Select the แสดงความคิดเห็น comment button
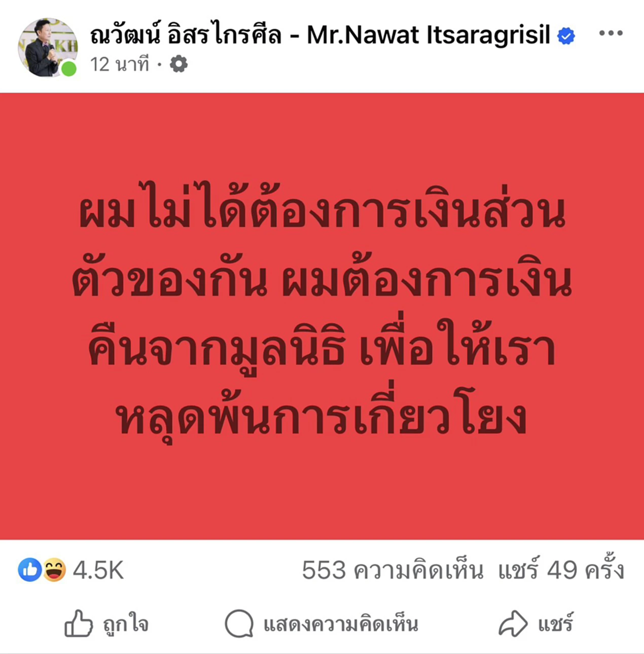The width and height of the screenshot is (644, 654). (x=341, y=625)
